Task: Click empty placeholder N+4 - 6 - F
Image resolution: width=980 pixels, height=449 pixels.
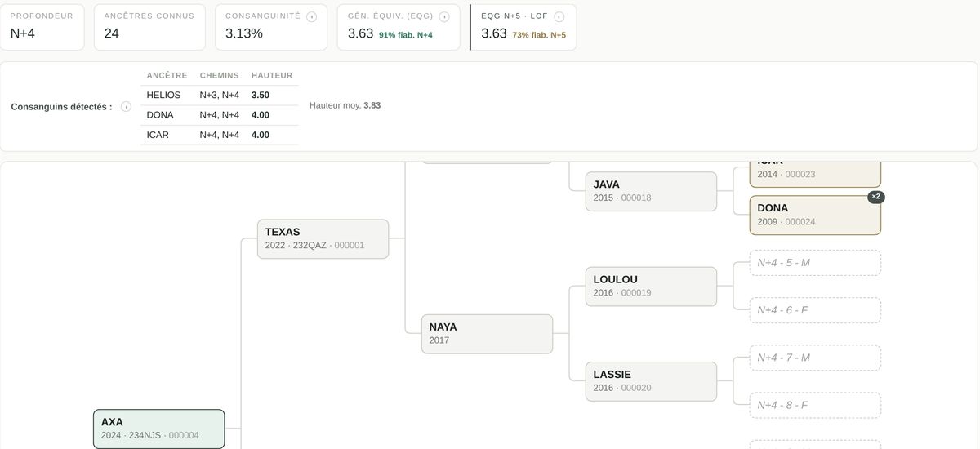Action: point(815,310)
